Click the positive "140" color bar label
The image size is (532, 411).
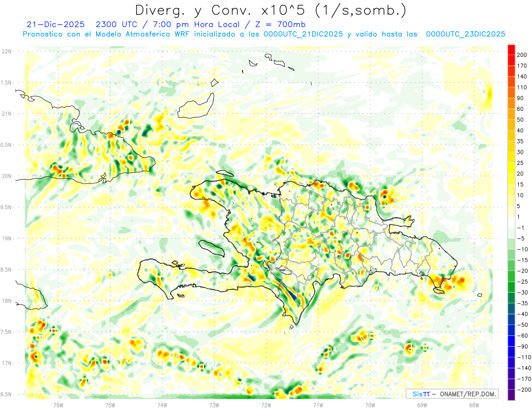point(522,77)
